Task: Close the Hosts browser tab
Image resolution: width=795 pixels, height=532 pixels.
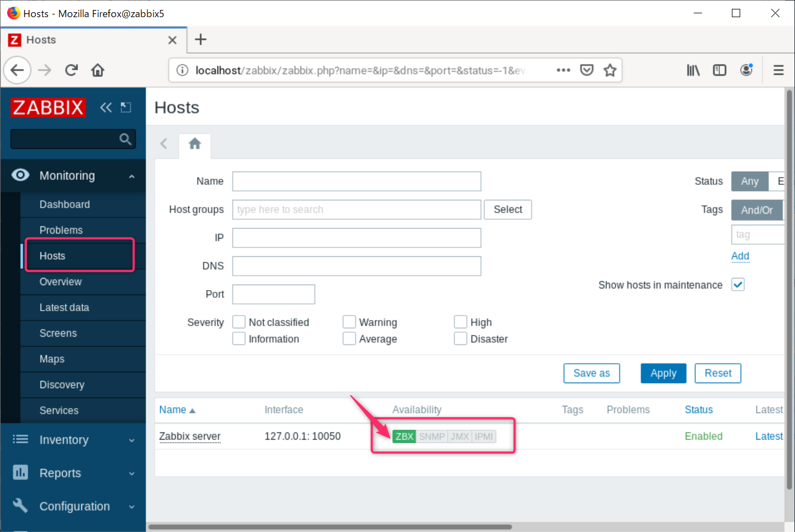Action: tap(172, 40)
